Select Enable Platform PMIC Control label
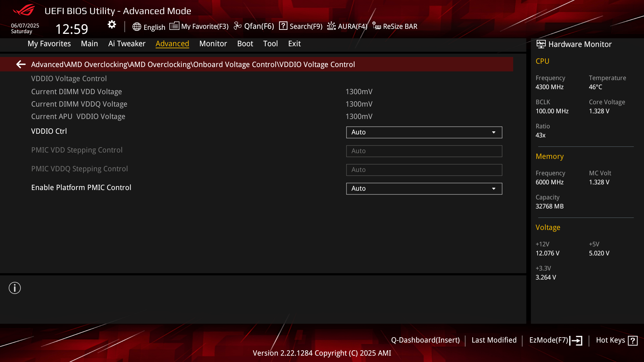The width and height of the screenshot is (644, 362). click(81, 188)
